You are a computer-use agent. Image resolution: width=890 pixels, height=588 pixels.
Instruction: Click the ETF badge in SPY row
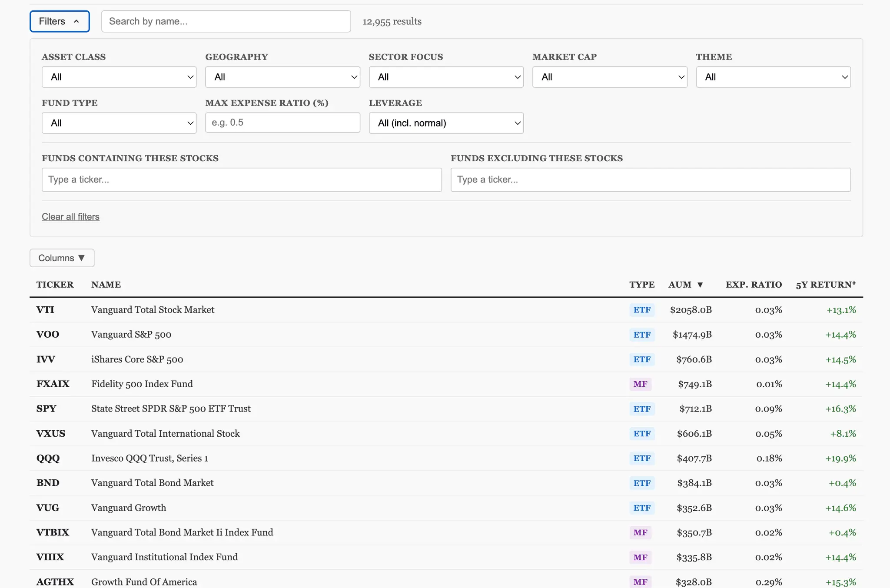642,409
